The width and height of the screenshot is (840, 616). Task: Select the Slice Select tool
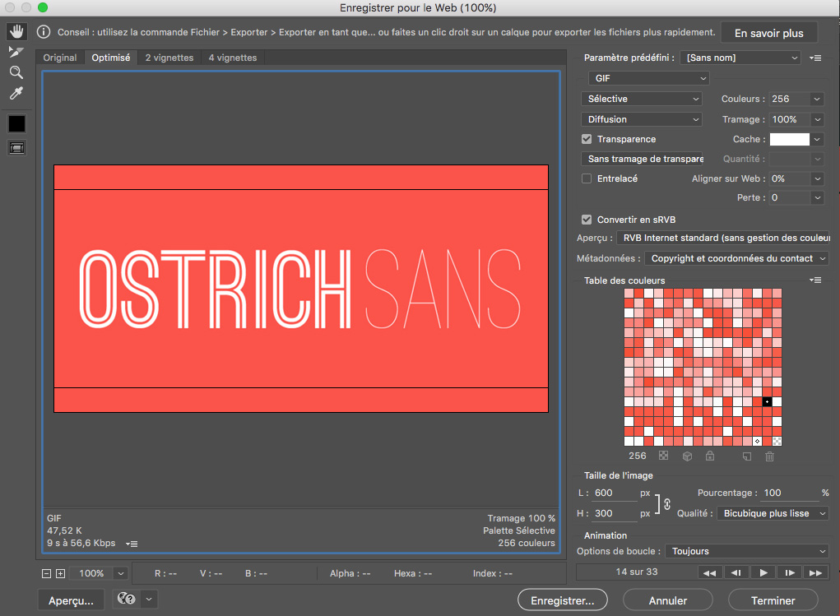[16, 52]
